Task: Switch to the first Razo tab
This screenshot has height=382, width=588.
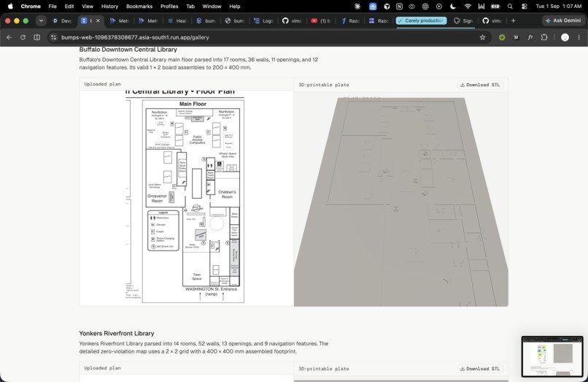Action: tap(350, 20)
